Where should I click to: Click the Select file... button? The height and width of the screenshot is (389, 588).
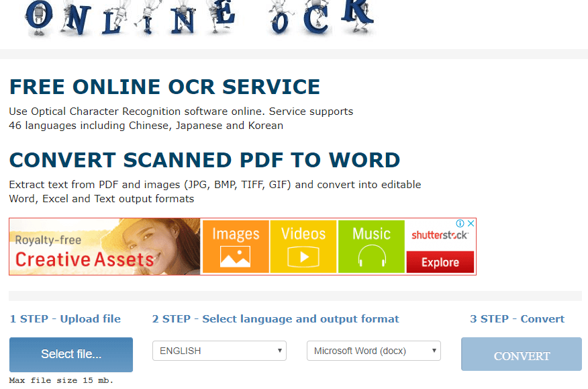[70, 354]
